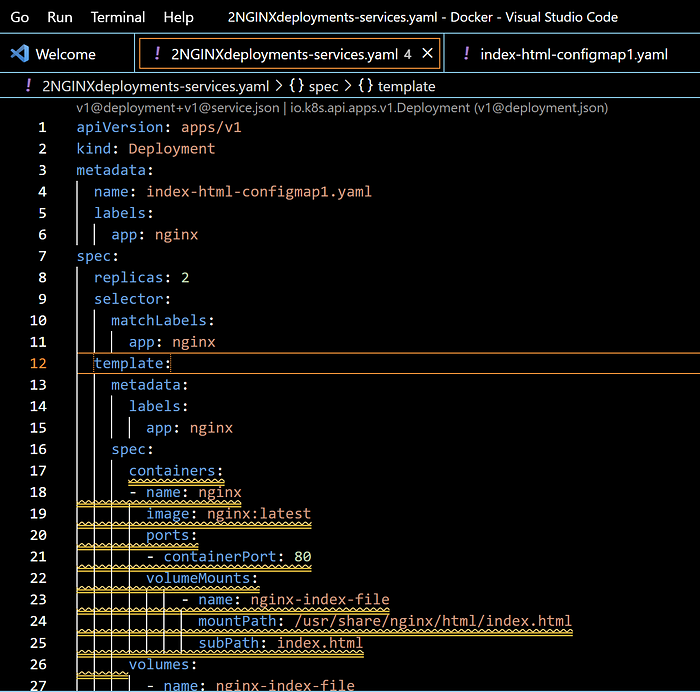This screenshot has height=692, width=700.
Task: Click 'containers:' key with warning squiggle
Action: click(x=176, y=471)
